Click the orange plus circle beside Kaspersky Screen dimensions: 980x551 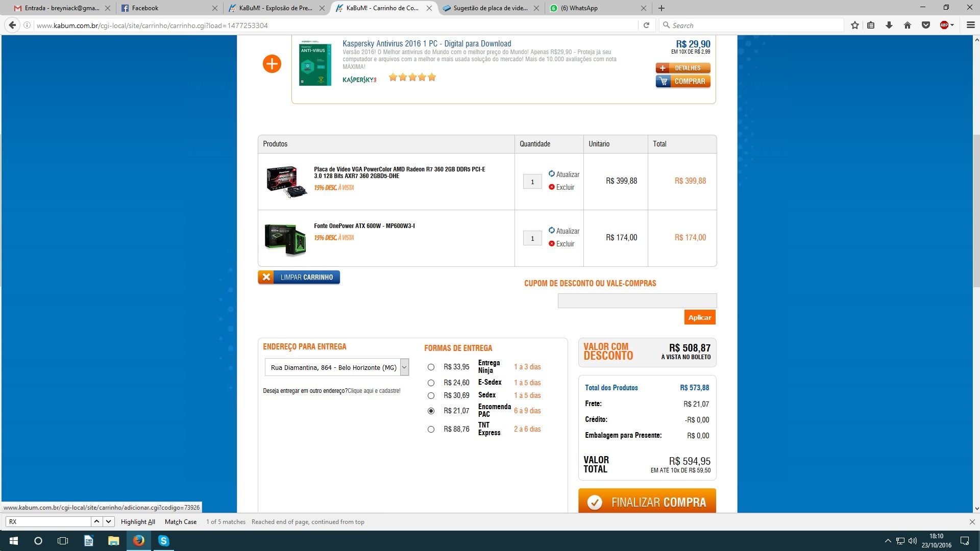272,64
